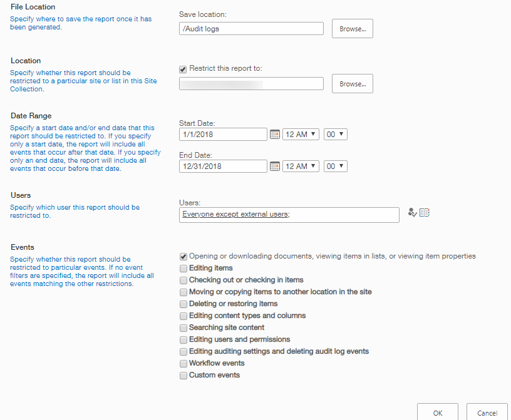Open End Date minutes dropdown 00
Image resolution: width=511 pixels, height=420 pixels.
coord(336,166)
